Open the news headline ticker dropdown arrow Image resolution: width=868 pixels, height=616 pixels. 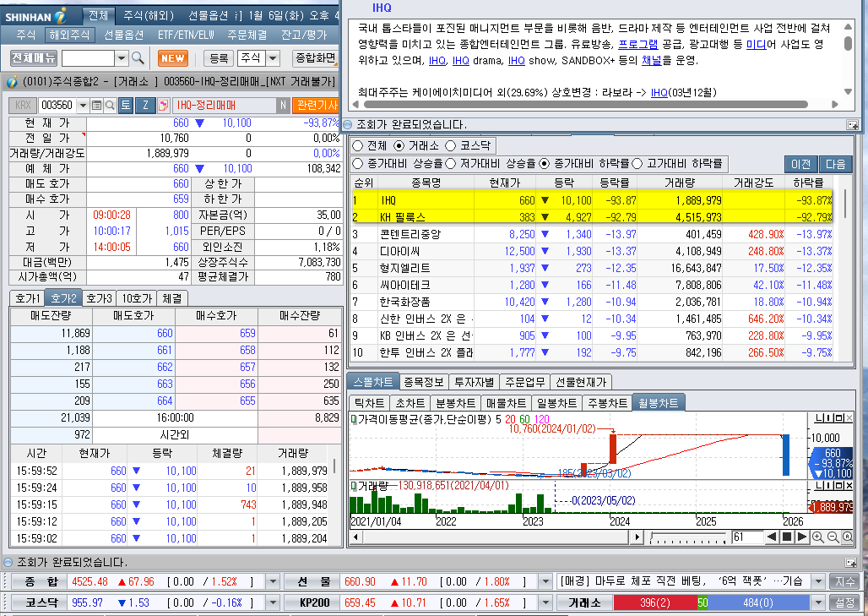[x=818, y=581]
